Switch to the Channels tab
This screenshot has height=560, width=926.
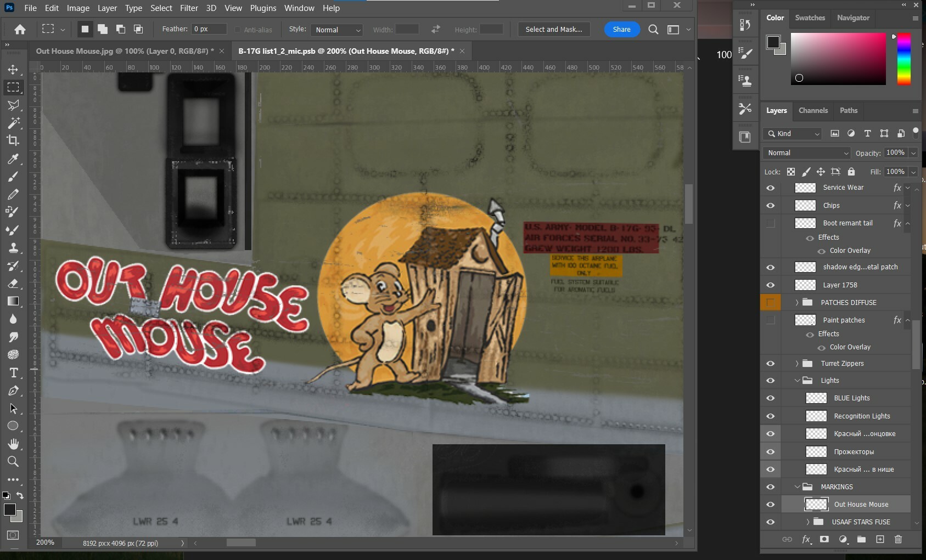[x=813, y=110]
